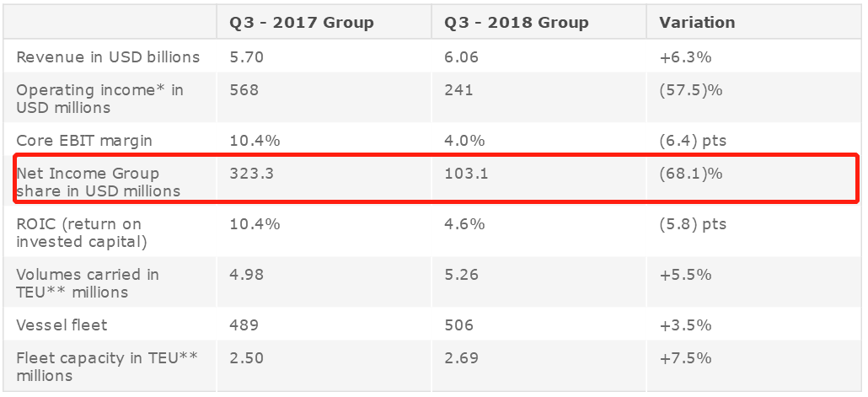Image resolution: width=868 pixels, height=397 pixels.
Task: Click the "ROIC (return on invested capital)" label
Action: tap(82, 233)
